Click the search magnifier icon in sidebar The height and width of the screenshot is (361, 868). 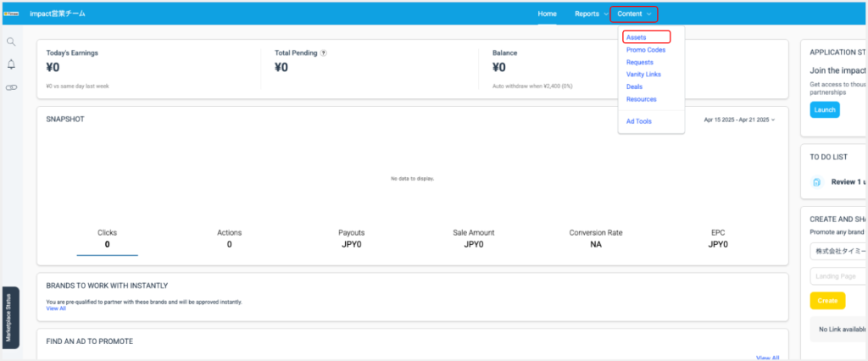[11, 42]
